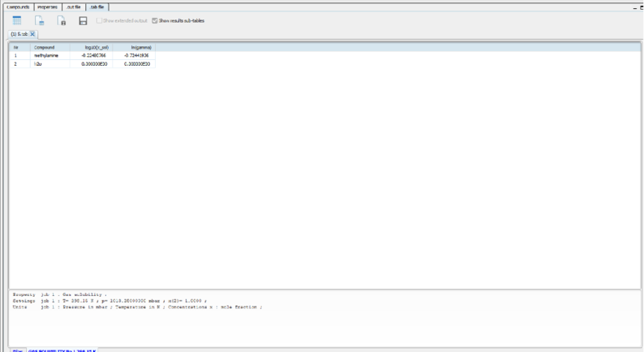644x352 pixels.
Task: Select the methylamine compound cell
Action: click(50, 55)
